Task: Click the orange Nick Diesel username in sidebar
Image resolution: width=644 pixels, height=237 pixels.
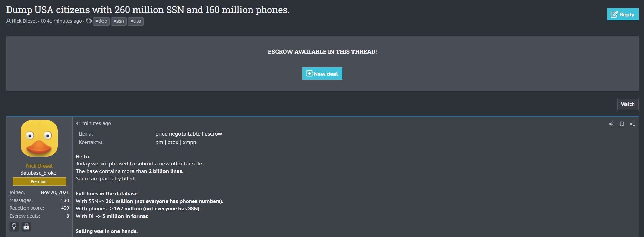Action: (x=39, y=165)
